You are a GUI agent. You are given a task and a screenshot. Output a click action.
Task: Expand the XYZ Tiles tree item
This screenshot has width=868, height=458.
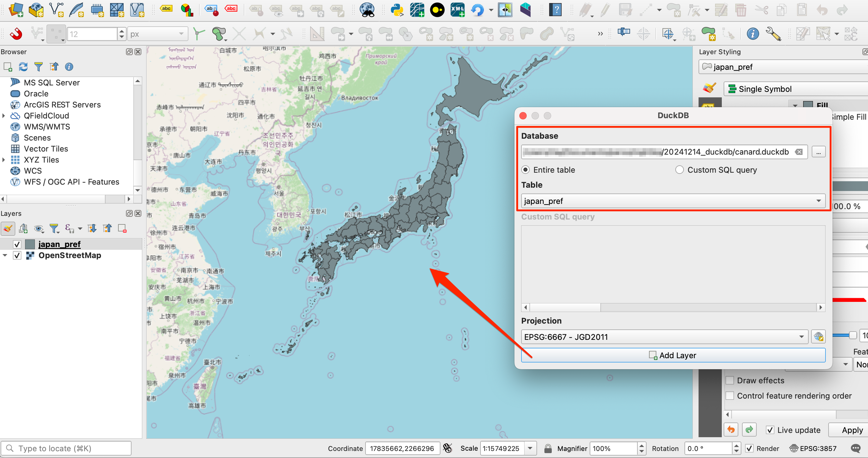(x=4, y=160)
